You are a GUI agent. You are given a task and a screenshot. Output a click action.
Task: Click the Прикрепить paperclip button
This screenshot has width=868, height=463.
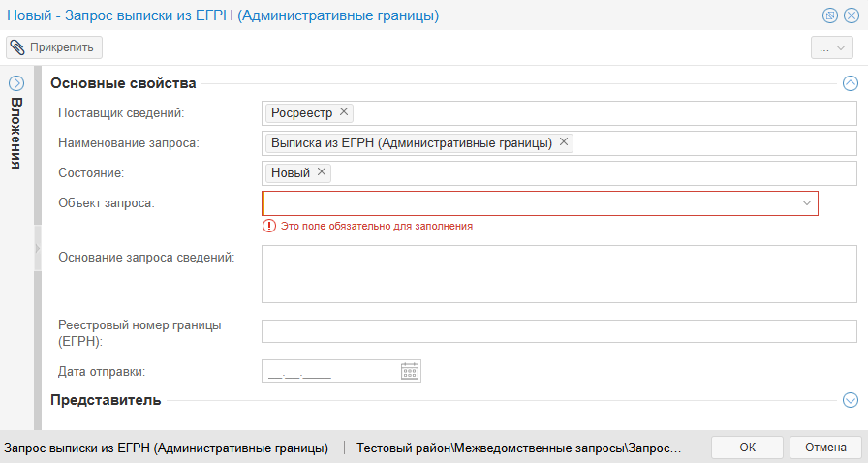point(54,46)
